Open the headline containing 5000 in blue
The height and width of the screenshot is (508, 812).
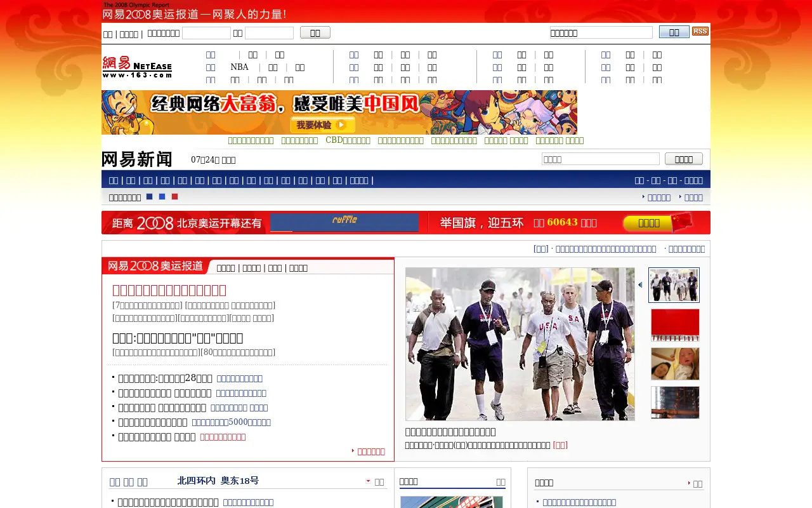tap(232, 422)
